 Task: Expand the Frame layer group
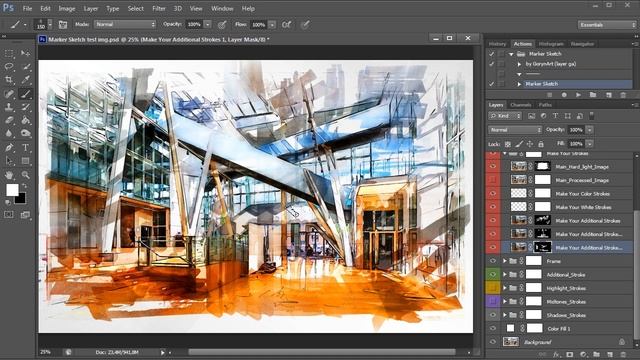pos(505,261)
